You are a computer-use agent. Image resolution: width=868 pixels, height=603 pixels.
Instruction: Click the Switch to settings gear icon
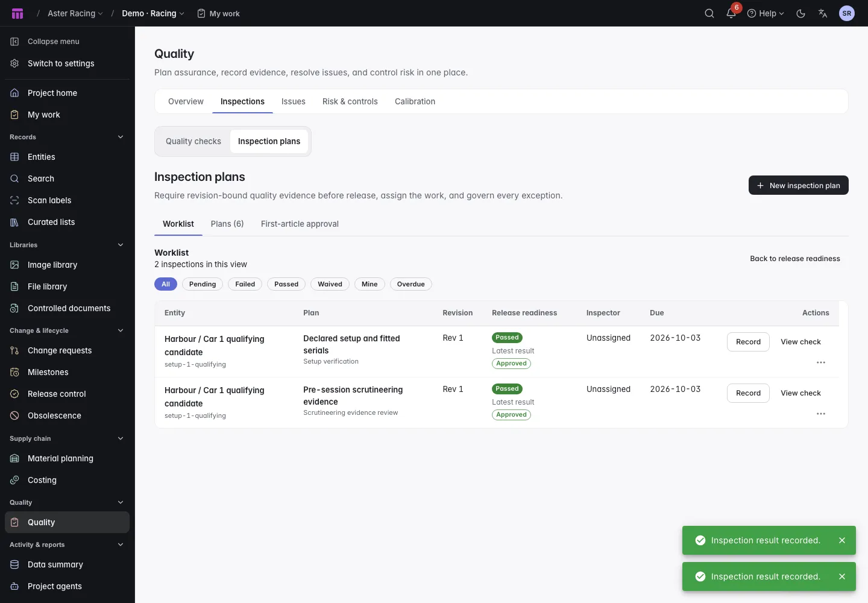click(14, 63)
